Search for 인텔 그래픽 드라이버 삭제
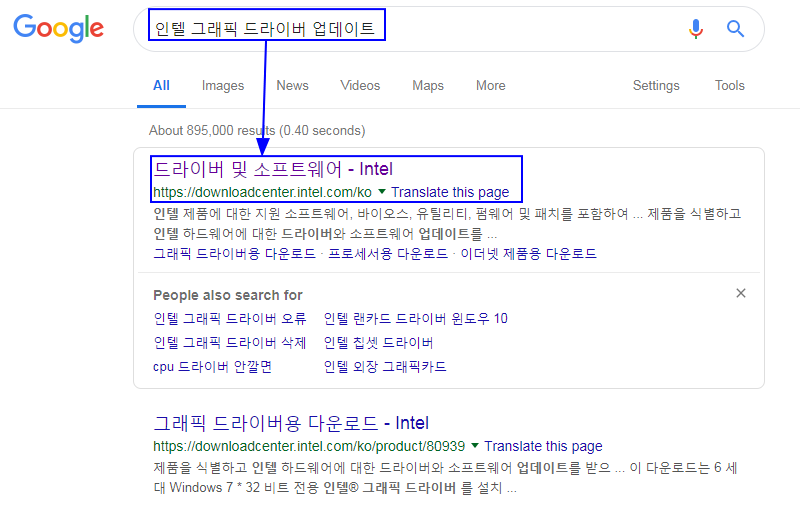Image resolution: width=800 pixels, height=511 pixels. pos(230,343)
